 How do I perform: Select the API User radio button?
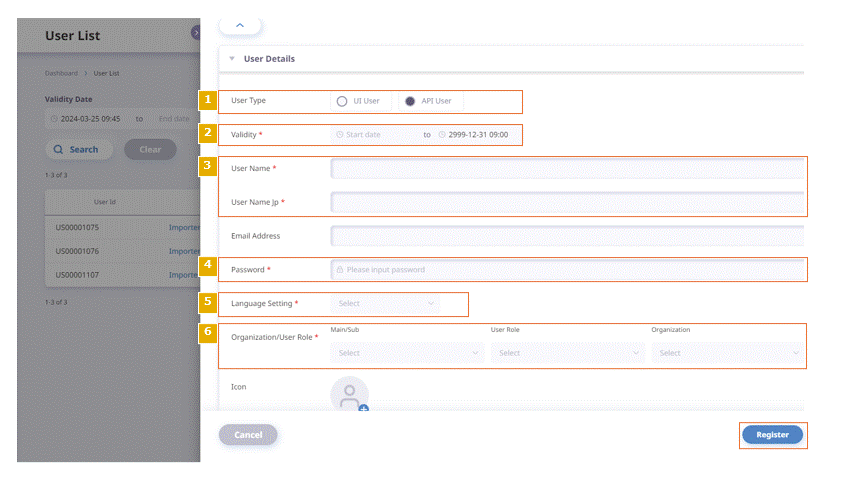(x=410, y=101)
